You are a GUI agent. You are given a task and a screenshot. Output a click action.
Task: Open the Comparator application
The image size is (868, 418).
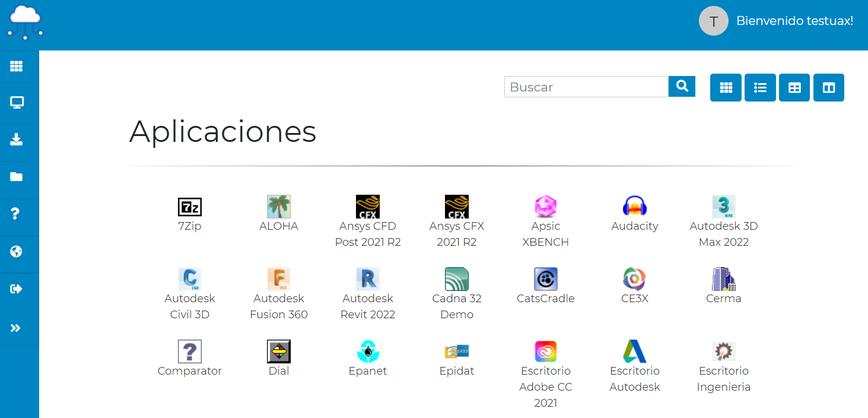[190, 359]
